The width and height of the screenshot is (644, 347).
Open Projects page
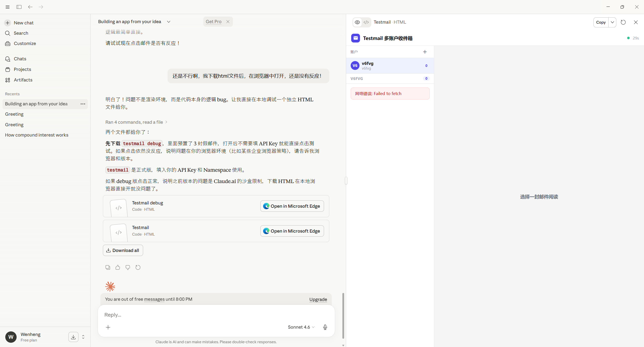pos(45,69)
